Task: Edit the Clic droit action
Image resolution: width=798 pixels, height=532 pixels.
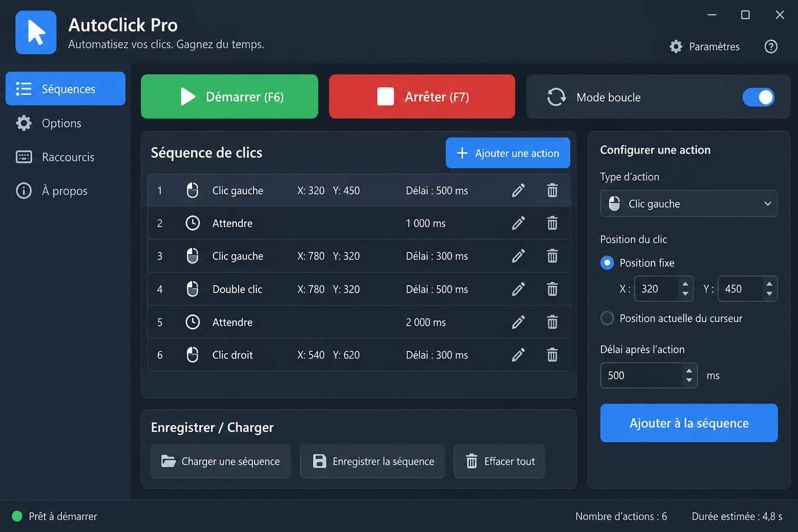Action: 518,355
